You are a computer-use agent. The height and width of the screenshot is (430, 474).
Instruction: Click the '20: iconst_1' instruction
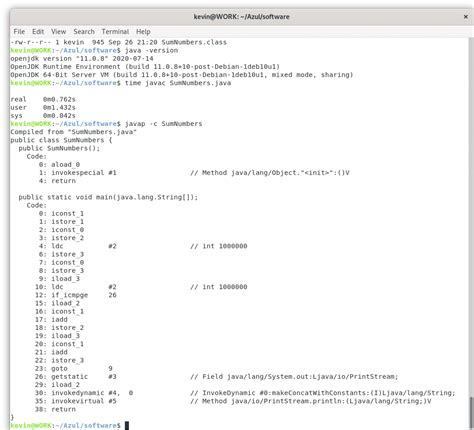[x=59, y=344]
